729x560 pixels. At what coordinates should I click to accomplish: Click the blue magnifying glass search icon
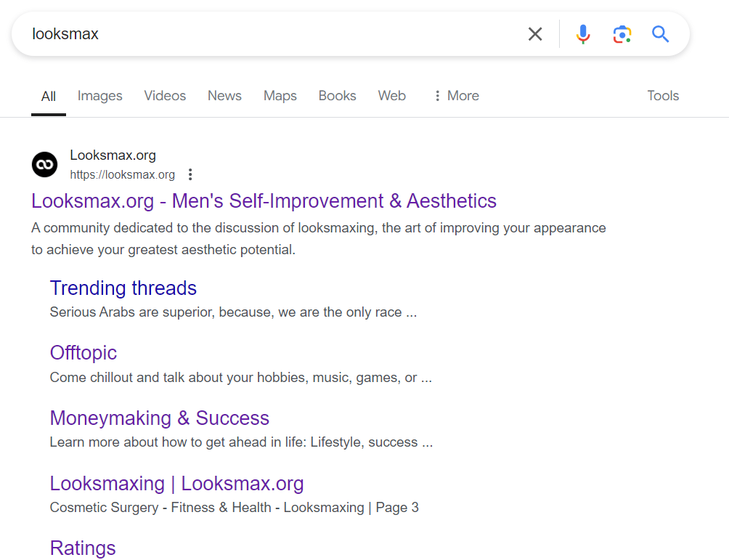[x=660, y=34]
